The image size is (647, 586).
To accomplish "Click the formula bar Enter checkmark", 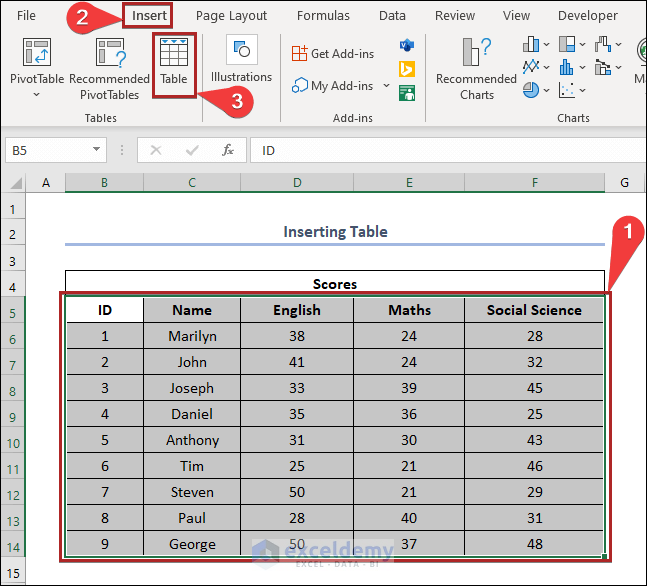I will point(192,150).
